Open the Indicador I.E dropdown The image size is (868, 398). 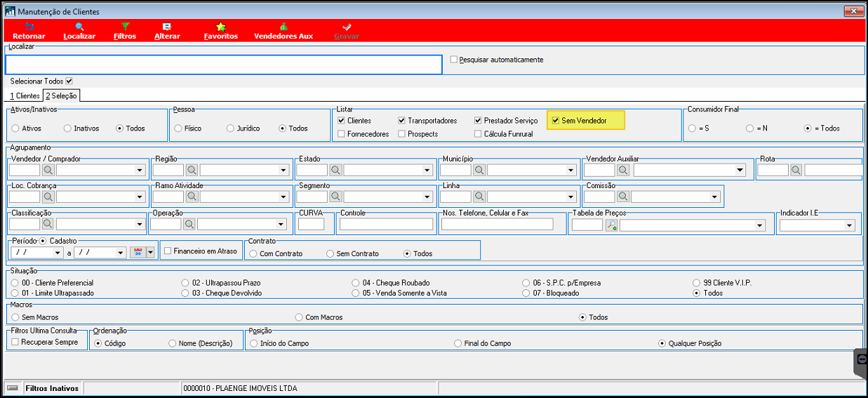[849, 225]
